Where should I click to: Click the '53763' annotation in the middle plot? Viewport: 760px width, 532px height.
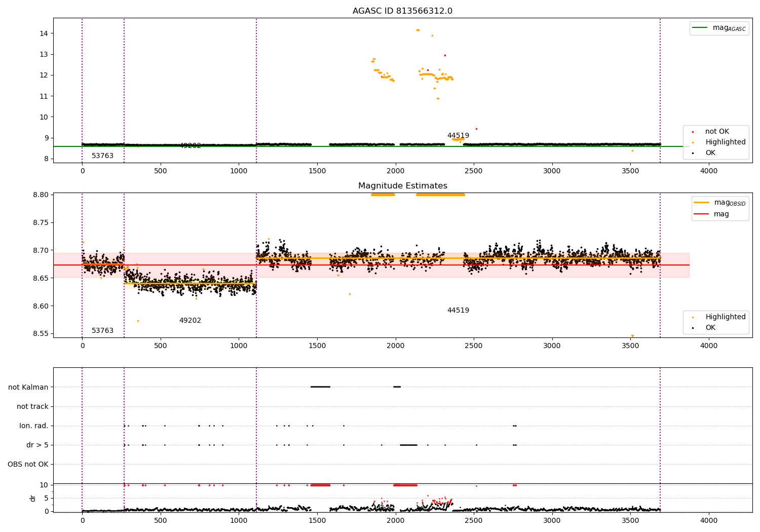tap(102, 331)
